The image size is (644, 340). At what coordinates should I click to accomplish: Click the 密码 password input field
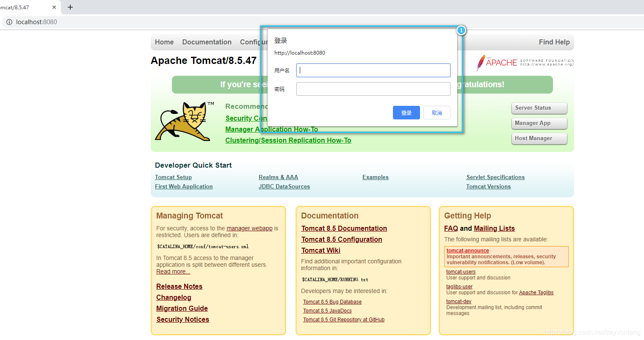[x=373, y=88]
